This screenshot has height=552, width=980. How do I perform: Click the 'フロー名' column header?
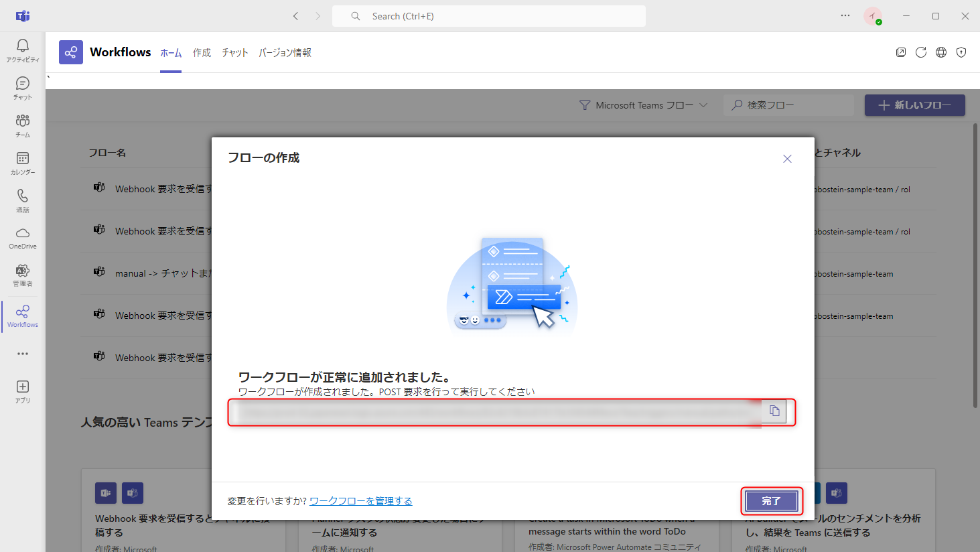[x=107, y=153]
